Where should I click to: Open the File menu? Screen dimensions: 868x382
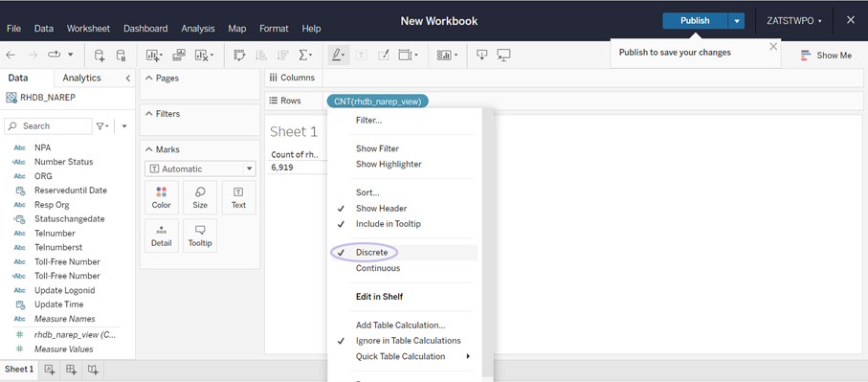[x=13, y=28]
